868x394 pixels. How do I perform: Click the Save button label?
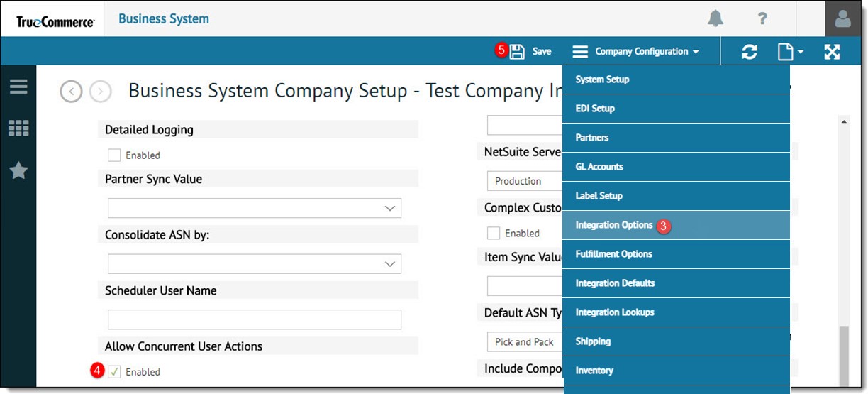(542, 51)
